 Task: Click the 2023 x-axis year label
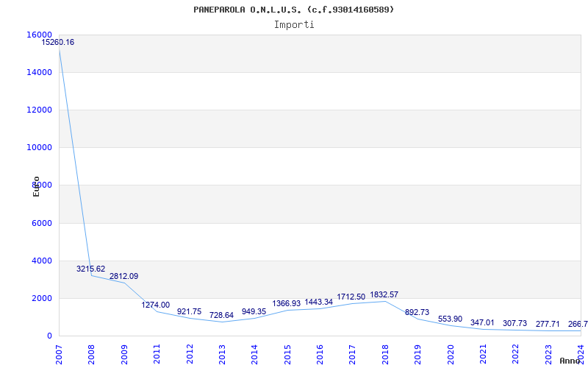tap(548, 354)
